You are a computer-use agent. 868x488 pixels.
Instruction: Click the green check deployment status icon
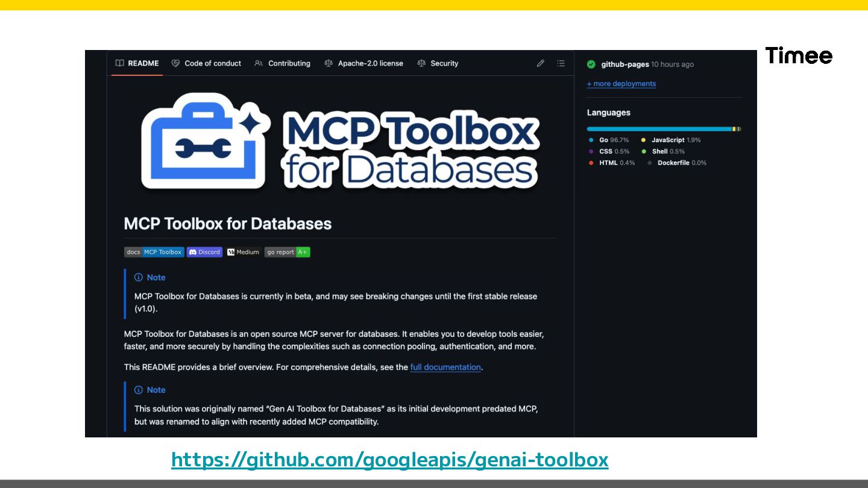pyautogui.click(x=591, y=64)
